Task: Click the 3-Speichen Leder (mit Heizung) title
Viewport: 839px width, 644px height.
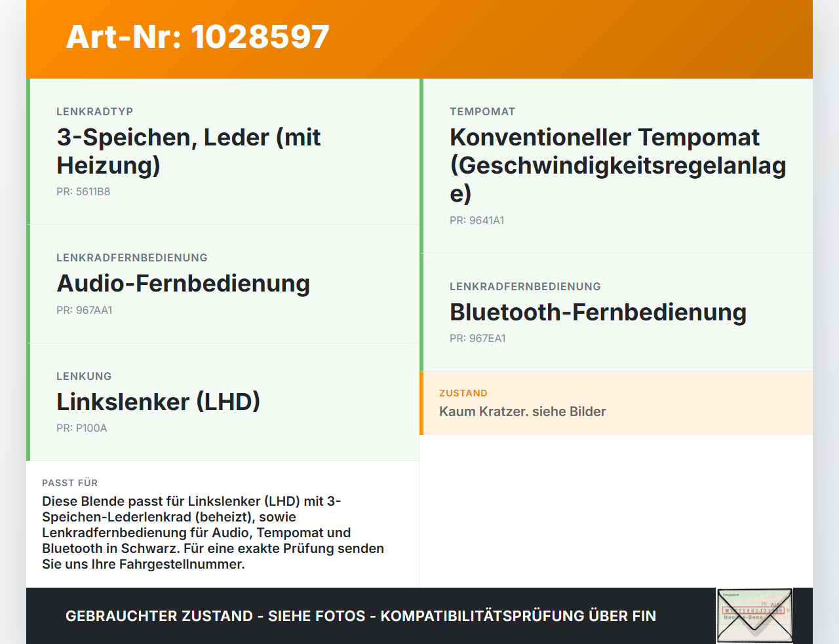Action: tap(189, 151)
